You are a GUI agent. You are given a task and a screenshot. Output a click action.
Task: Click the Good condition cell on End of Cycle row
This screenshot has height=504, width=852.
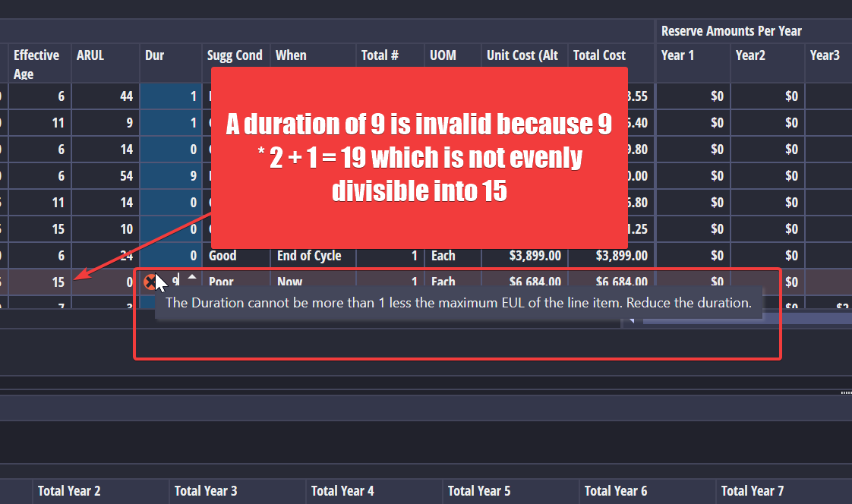click(x=221, y=255)
